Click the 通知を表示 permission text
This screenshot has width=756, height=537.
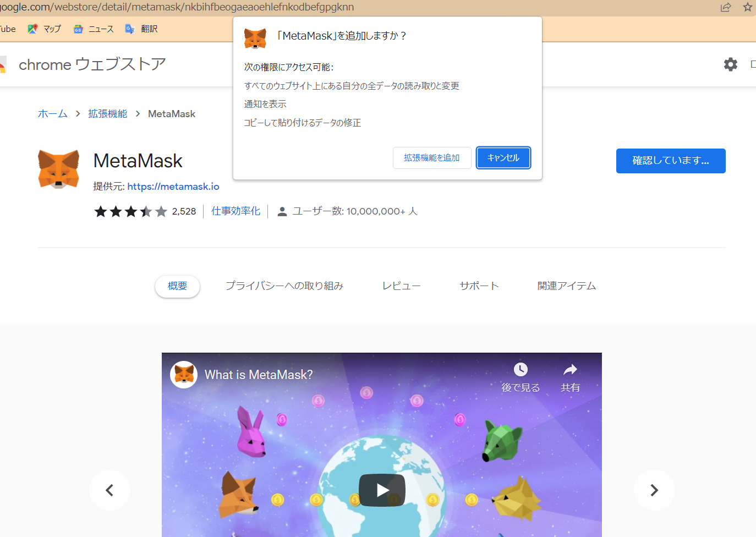[x=265, y=104]
